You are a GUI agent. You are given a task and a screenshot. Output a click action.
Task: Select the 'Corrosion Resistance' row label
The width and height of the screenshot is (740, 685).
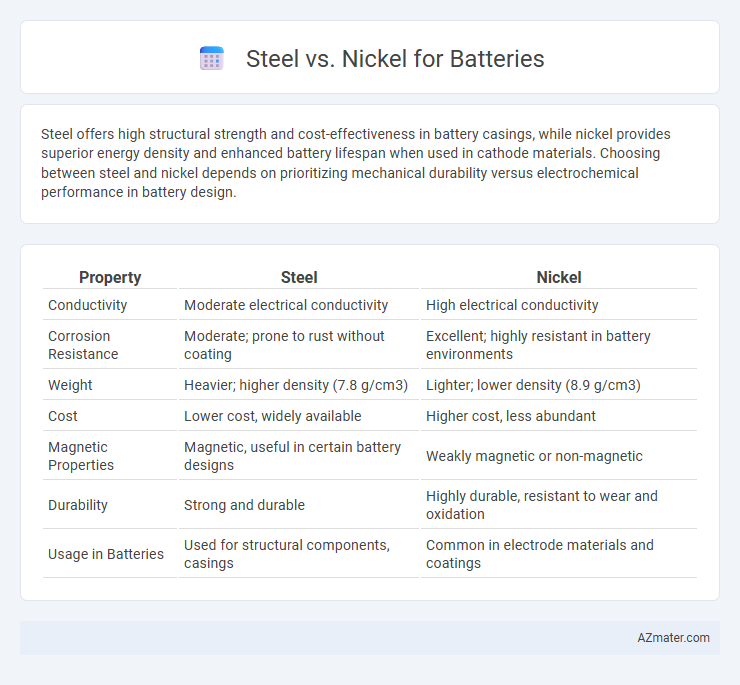coord(83,345)
